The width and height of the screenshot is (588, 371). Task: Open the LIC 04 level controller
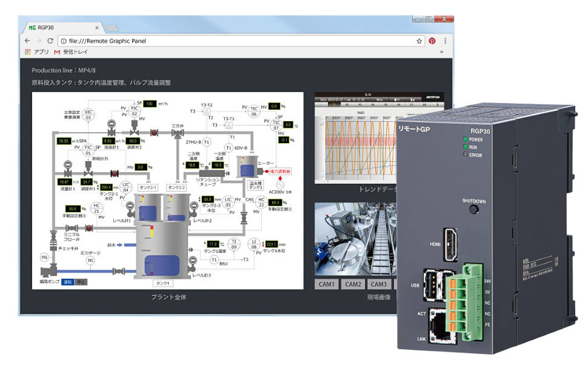pos(126,187)
